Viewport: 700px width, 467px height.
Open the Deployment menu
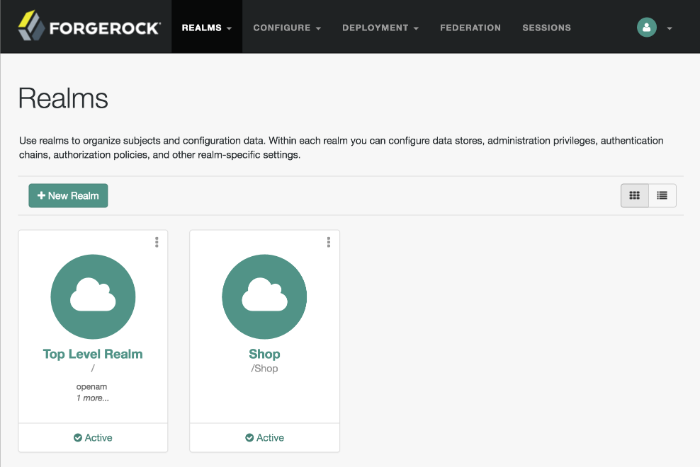pyautogui.click(x=380, y=28)
